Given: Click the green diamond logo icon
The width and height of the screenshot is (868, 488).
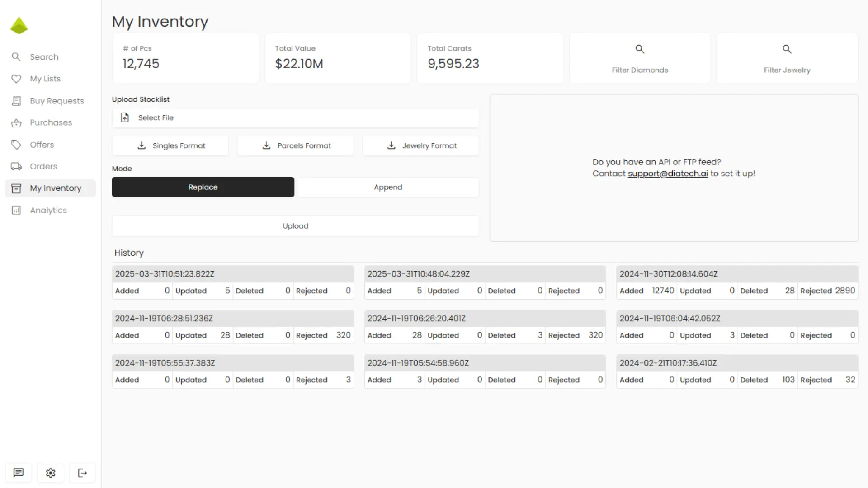Looking at the screenshot, I should (x=19, y=26).
